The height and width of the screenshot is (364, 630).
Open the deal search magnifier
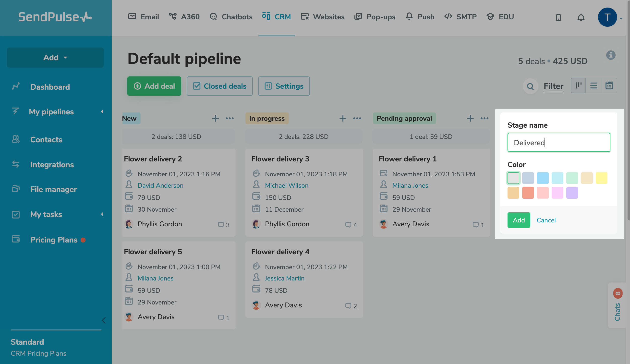pos(530,86)
